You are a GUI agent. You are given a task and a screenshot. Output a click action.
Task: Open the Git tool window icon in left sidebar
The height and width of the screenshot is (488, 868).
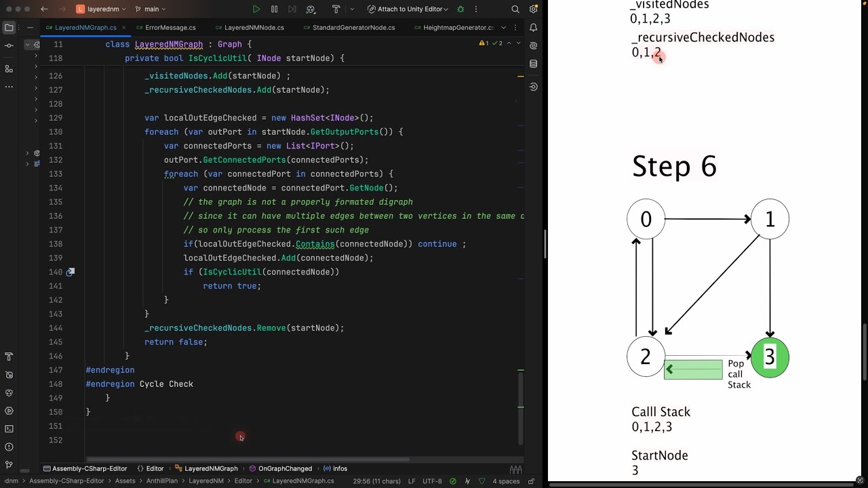[x=9, y=465]
